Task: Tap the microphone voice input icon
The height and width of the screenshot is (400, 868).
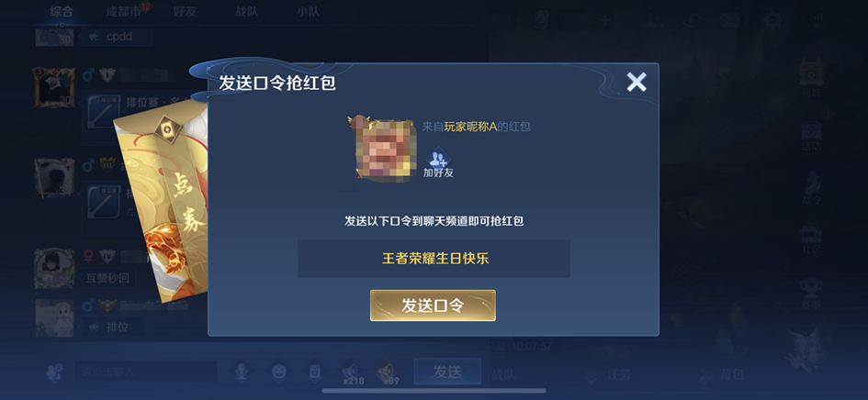Action: (242, 372)
